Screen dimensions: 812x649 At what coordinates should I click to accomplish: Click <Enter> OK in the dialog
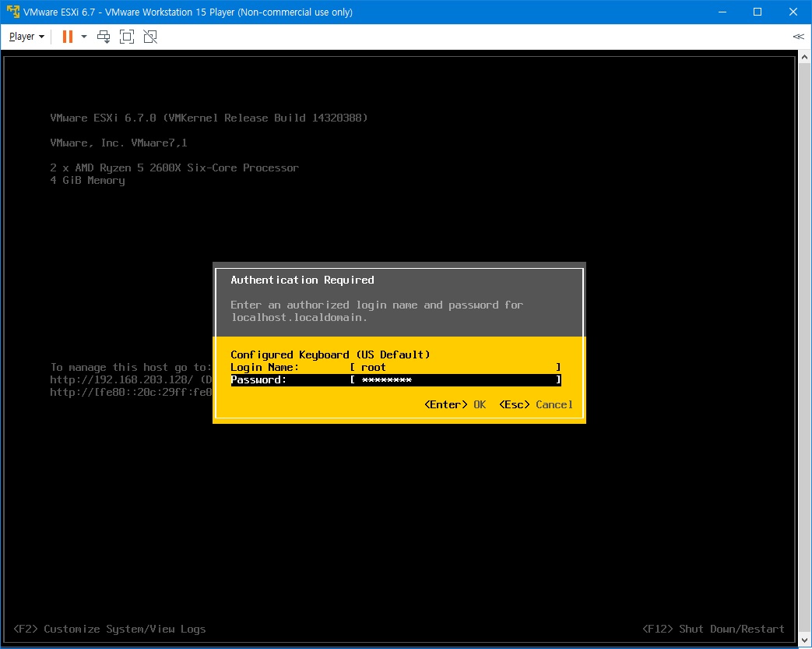(x=455, y=404)
